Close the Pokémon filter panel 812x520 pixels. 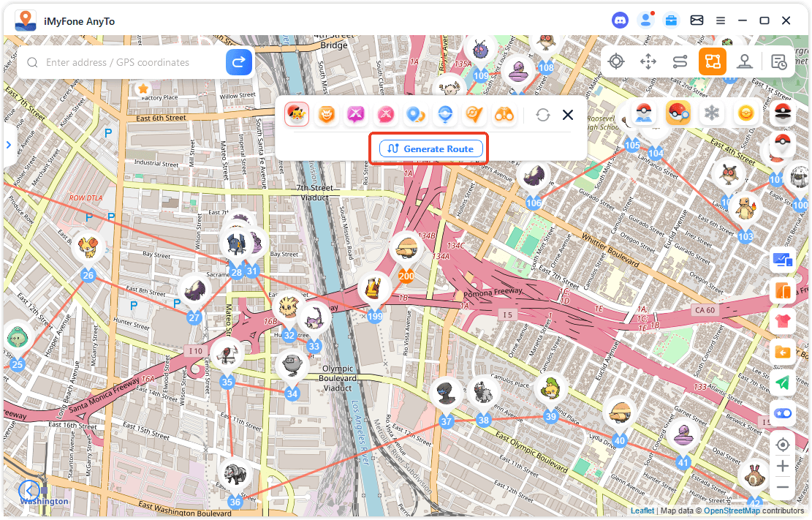tap(568, 115)
